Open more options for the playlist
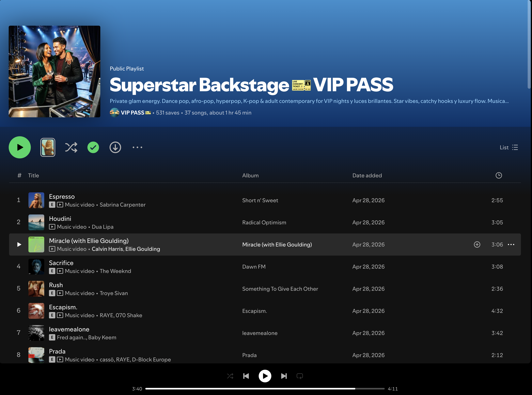This screenshot has width=532, height=395. click(x=137, y=147)
